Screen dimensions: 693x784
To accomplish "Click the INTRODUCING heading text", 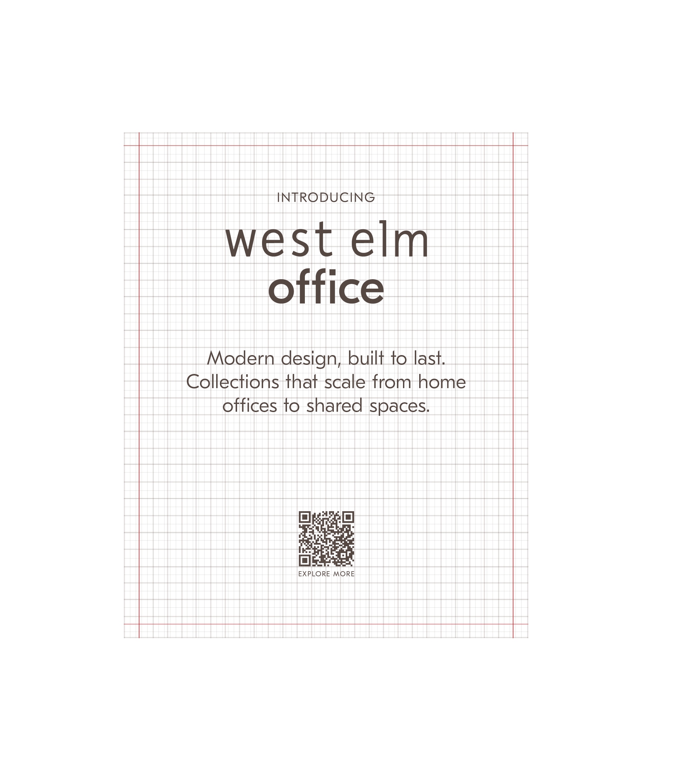I will (x=326, y=198).
